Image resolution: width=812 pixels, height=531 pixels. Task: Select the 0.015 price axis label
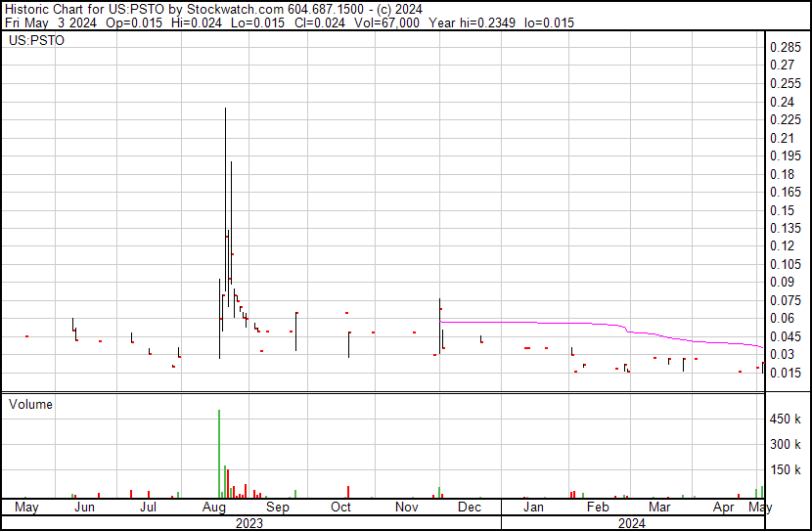pos(785,373)
